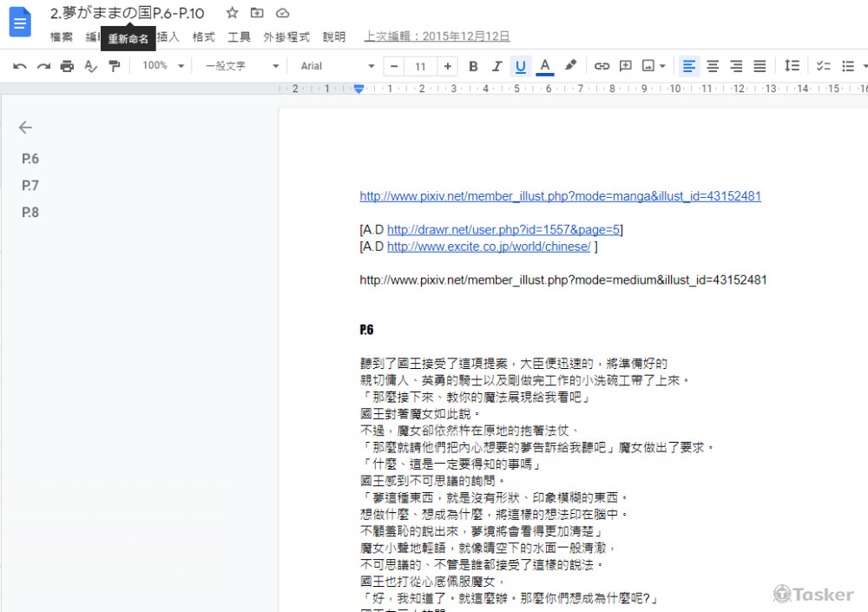Open the 工具 menu
The height and width of the screenshot is (612, 868).
239,37
